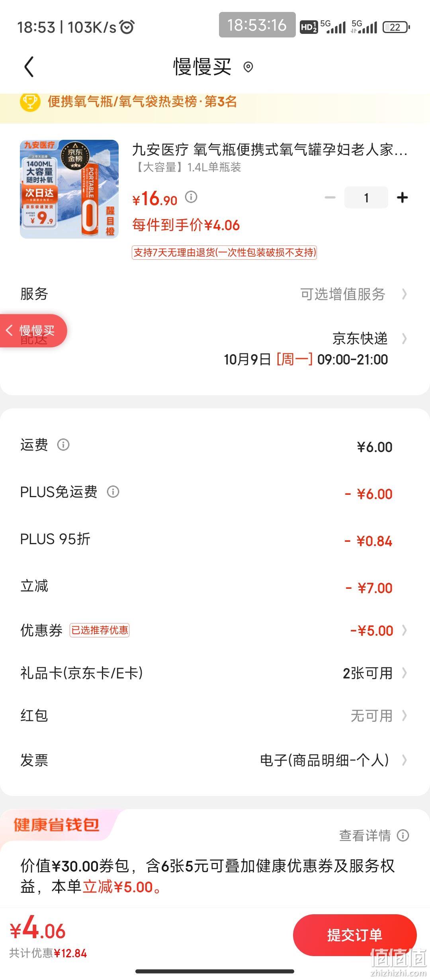Tap the back arrow at top left
The height and width of the screenshot is (980, 430).
[x=29, y=67]
